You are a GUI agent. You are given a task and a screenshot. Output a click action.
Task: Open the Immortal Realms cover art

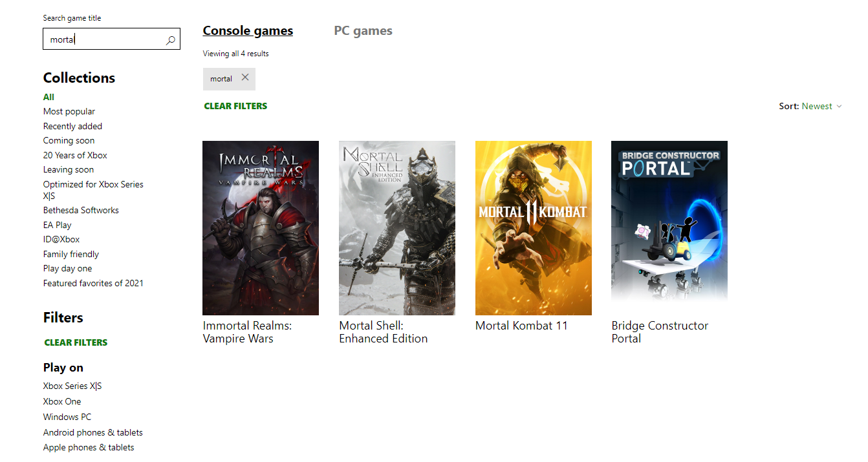tap(261, 228)
